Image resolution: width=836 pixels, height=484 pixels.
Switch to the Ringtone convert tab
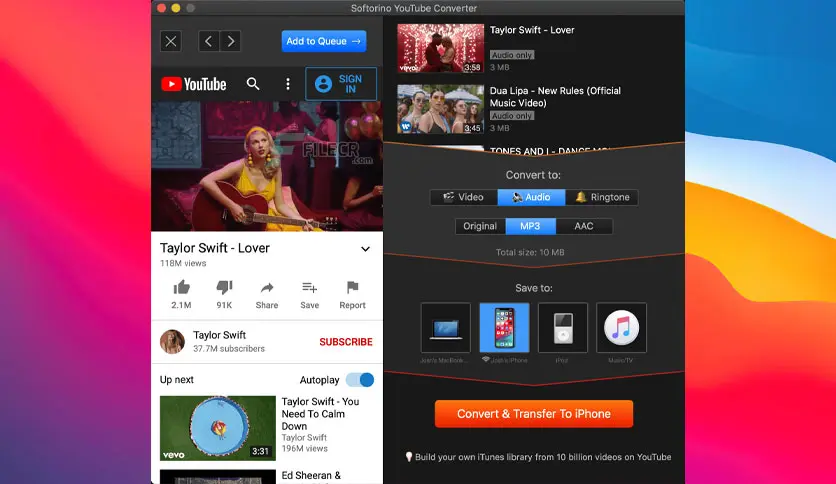(602, 197)
